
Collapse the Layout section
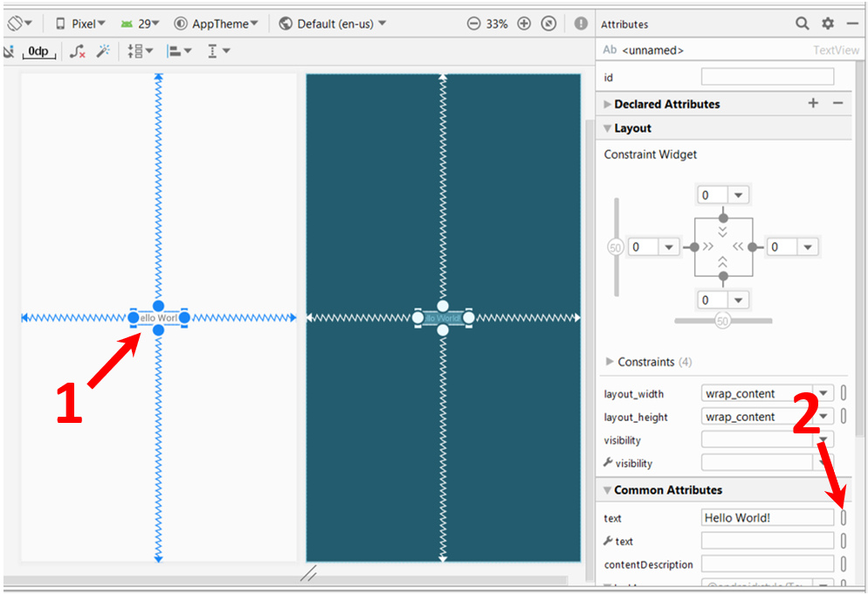point(608,128)
